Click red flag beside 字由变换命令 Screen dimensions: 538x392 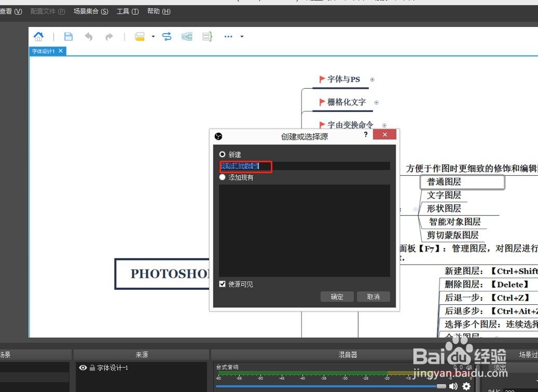point(322,125)
